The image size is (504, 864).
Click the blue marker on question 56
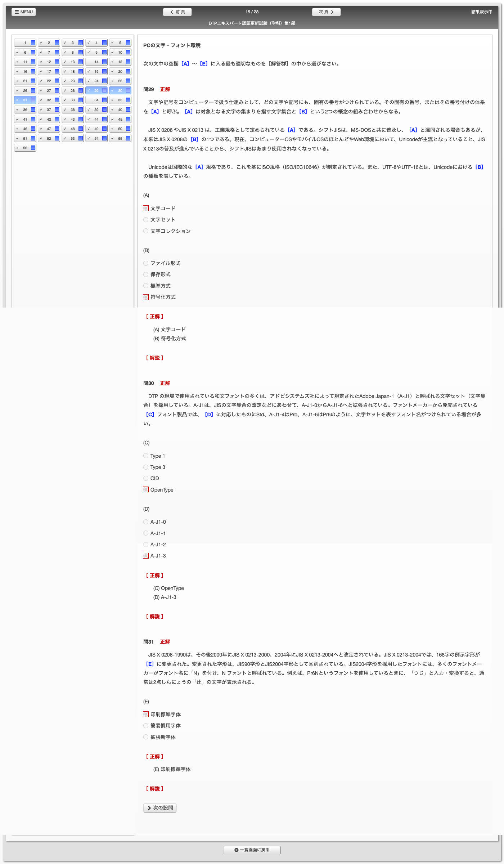tap(33, 148)
